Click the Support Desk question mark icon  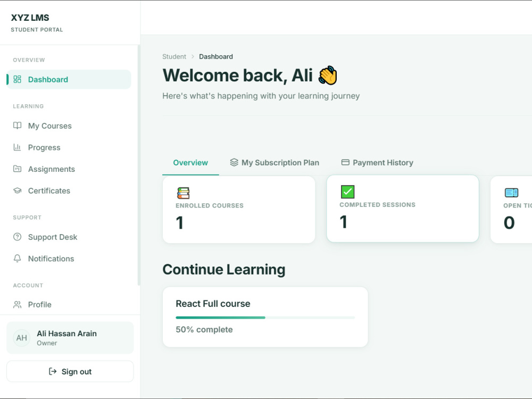(x=18, y=237)
